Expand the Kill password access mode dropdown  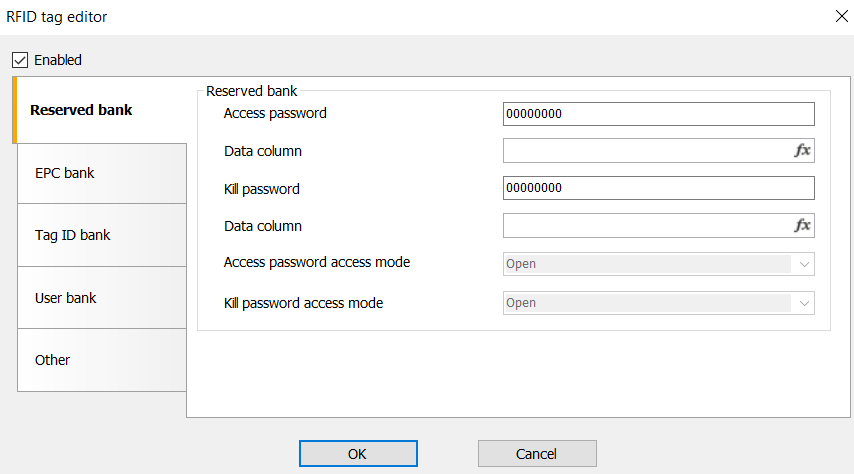[658, 303]
